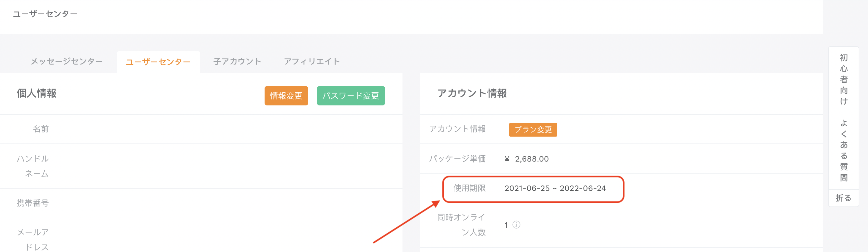This screenshot has width=868, height=252.
Task: Open the 子アカウント tab
Action: 237,61
